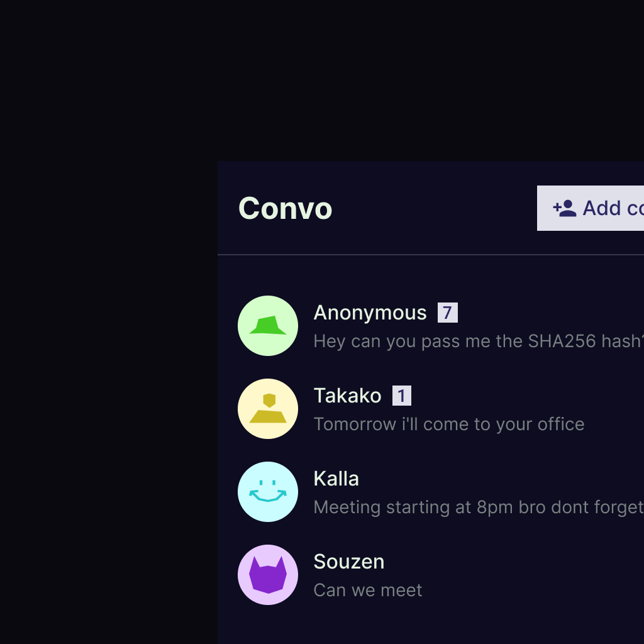Click the 'Can we meet' message preview
This screenshot has height=644, width=644.
pos(367,590)
